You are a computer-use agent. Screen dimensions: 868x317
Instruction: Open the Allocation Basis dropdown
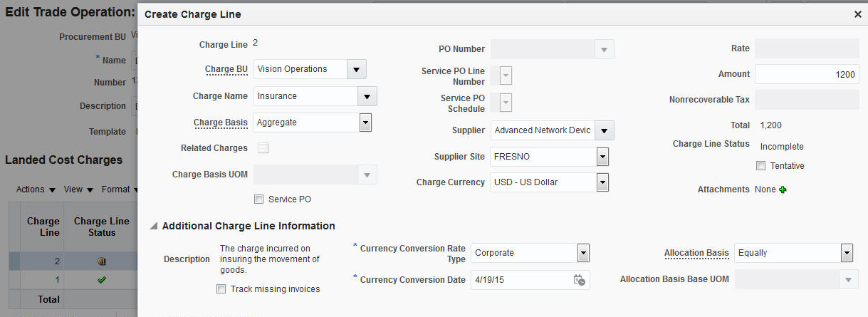(x=846, y=253)
